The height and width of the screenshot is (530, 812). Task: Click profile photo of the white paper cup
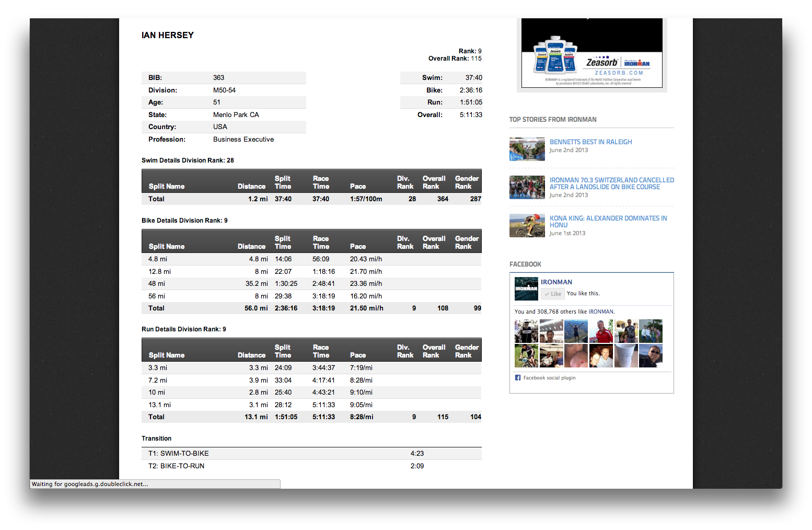[x=625, y=355]
